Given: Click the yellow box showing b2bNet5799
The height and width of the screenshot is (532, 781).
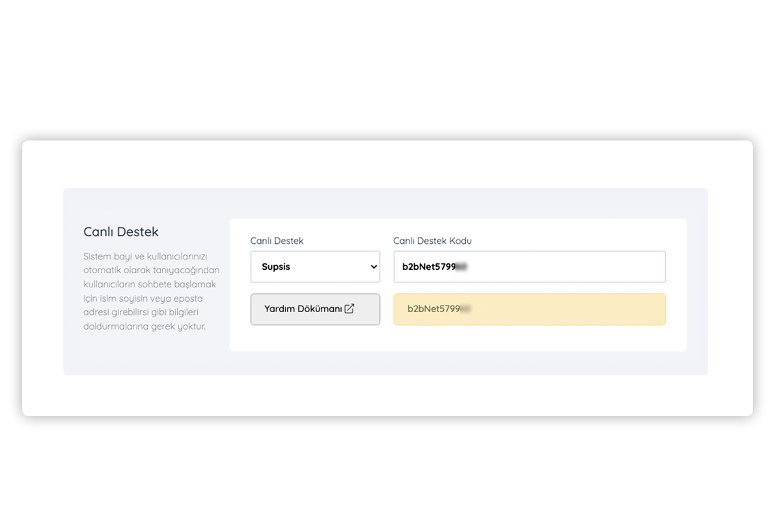Looking at the screenshot, I should (x=530, y=309).
